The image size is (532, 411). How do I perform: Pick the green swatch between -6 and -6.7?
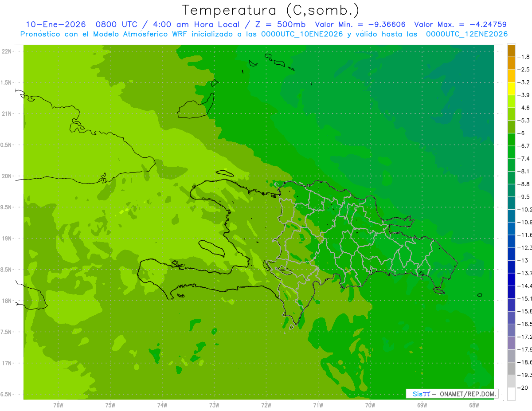(511, 140)
